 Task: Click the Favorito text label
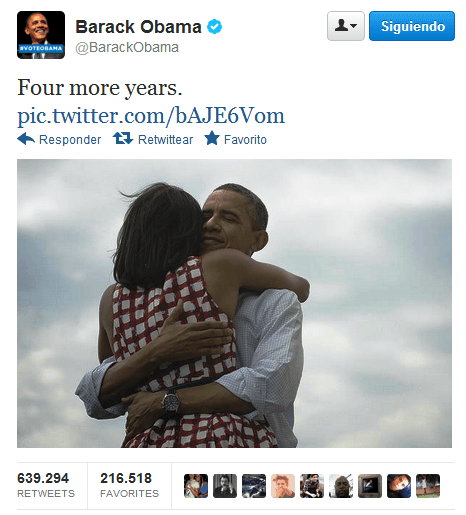click(x=245, y=140)
